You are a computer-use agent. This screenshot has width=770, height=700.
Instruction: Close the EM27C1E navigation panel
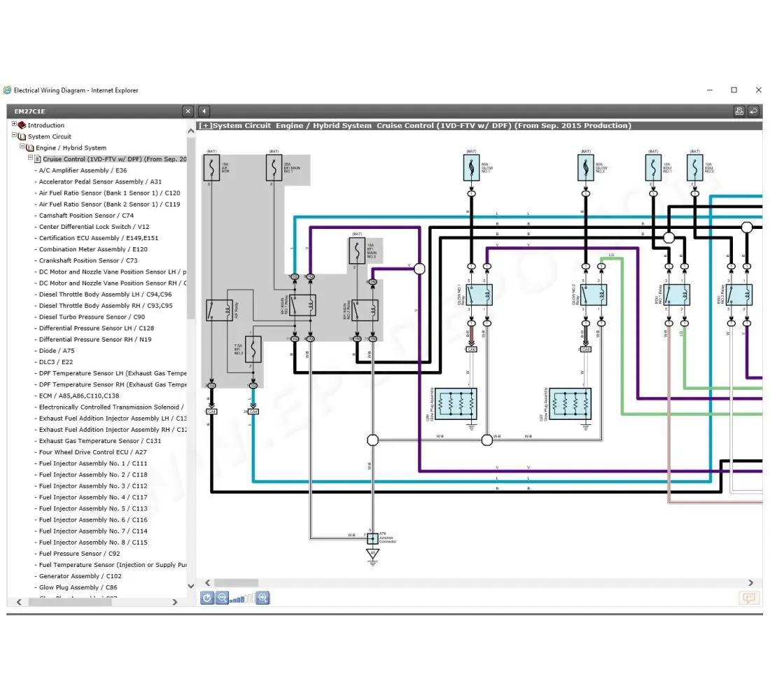(x=188, y=111)
